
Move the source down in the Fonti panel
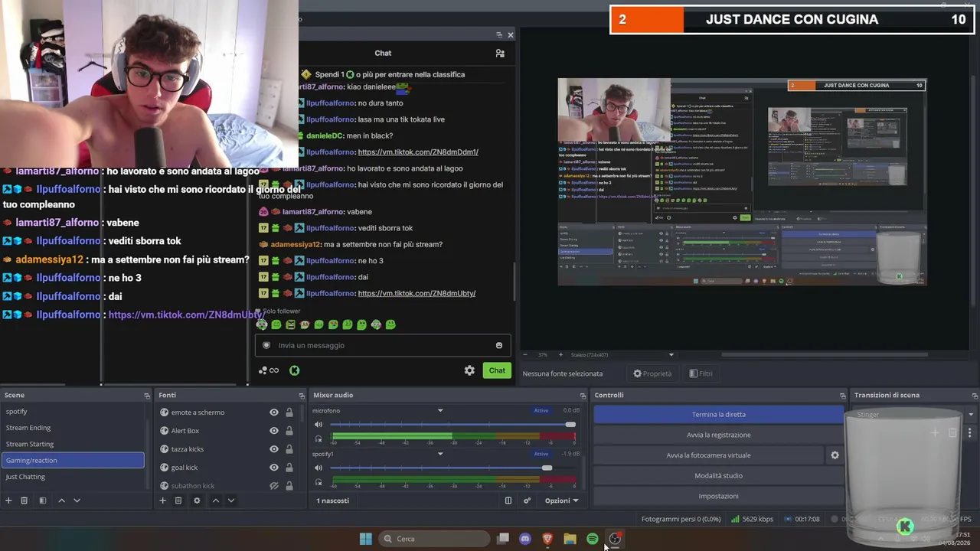click(230, 500)
